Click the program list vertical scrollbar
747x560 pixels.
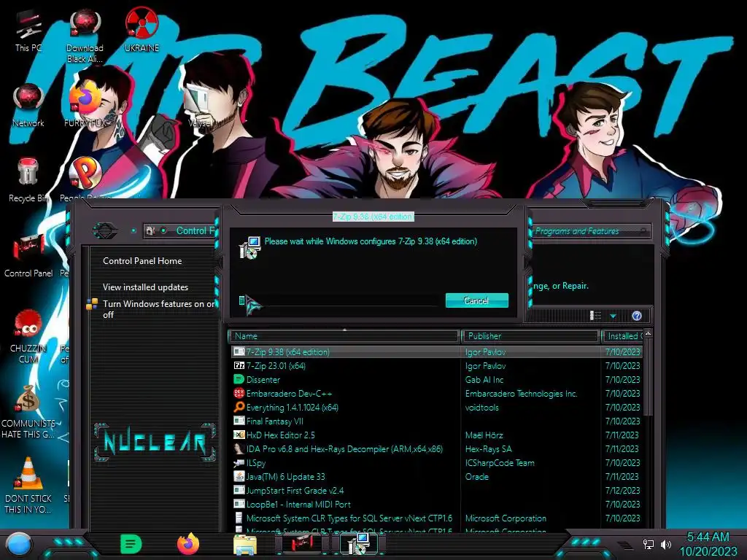648,376
